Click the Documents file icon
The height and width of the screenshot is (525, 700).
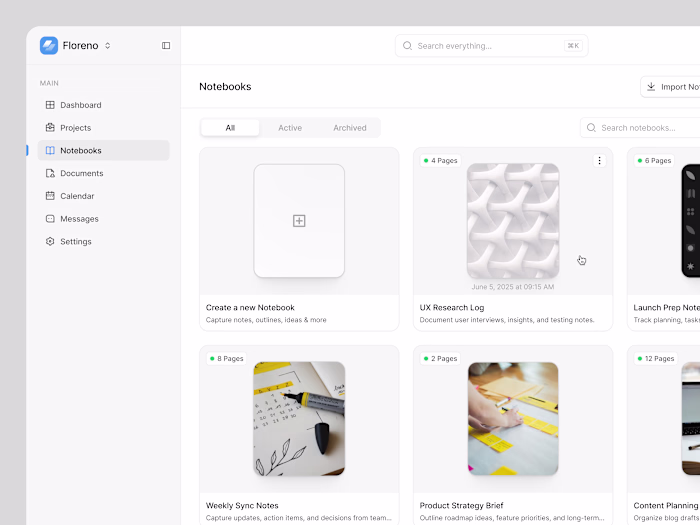pos(50,173)
